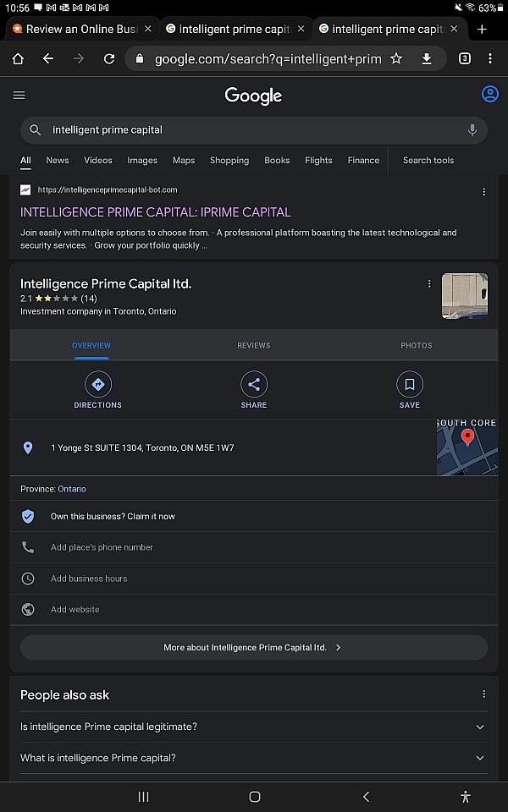Reload the page with the refresh icon

click(x=109, y=59)
